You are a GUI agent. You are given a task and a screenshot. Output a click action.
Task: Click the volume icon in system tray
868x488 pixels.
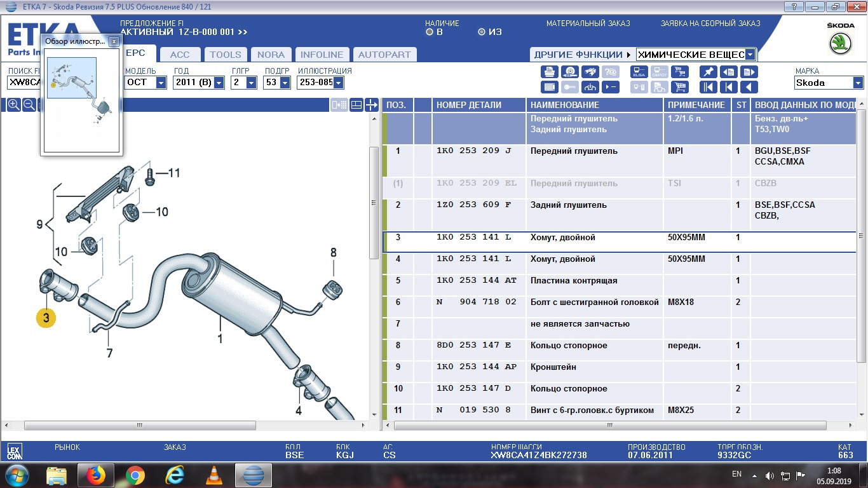[770, 475]
